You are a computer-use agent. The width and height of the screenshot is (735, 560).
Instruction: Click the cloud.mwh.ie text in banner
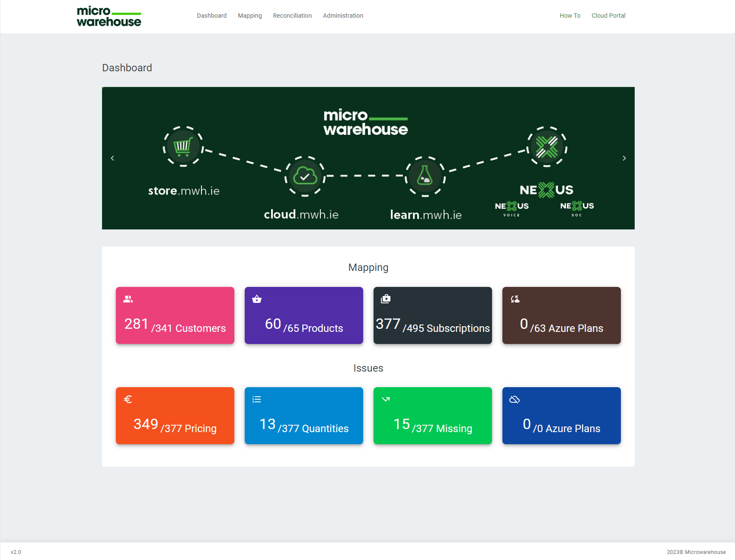(301, 214)
